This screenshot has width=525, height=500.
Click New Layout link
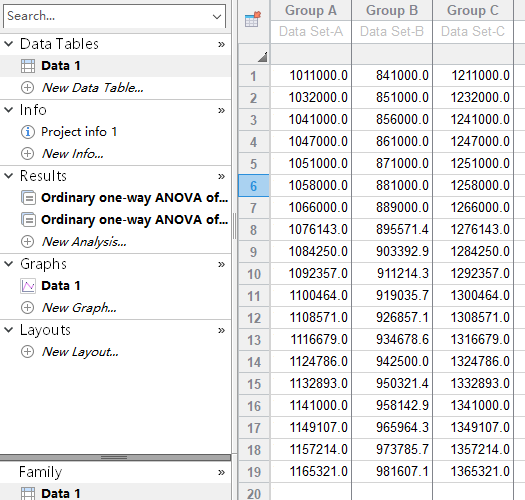tap(80, 352)
